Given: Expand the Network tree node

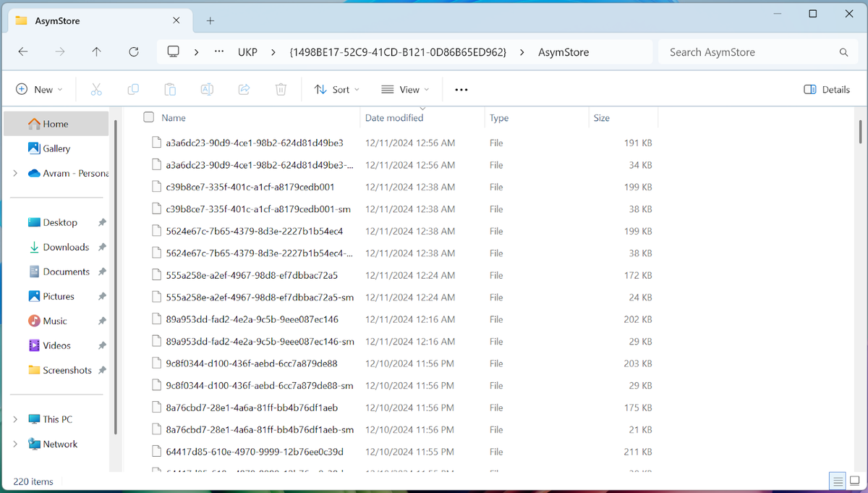Looking at the screenshot, I should tap(15, 444).
